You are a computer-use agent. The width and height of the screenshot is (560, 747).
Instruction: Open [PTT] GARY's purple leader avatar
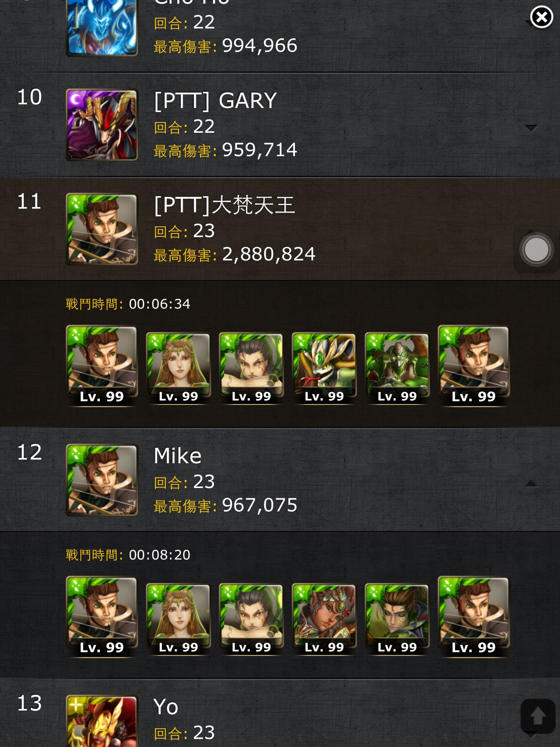coord(102,125)
